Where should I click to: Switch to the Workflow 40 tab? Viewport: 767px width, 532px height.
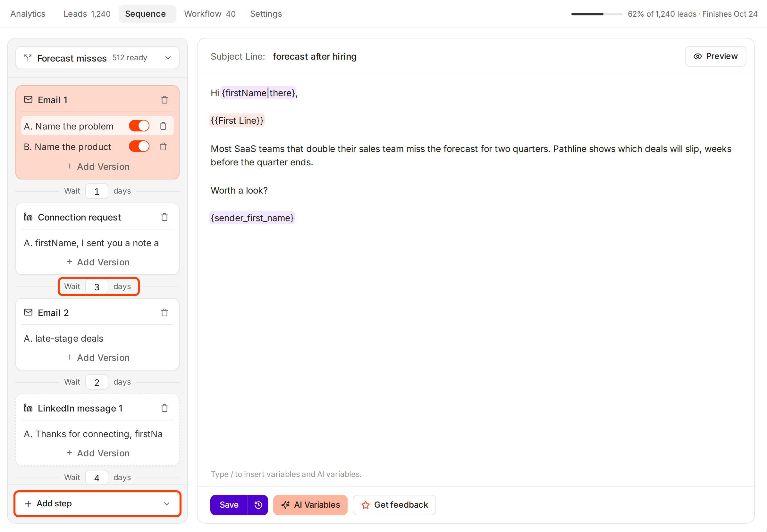(210, 14)
